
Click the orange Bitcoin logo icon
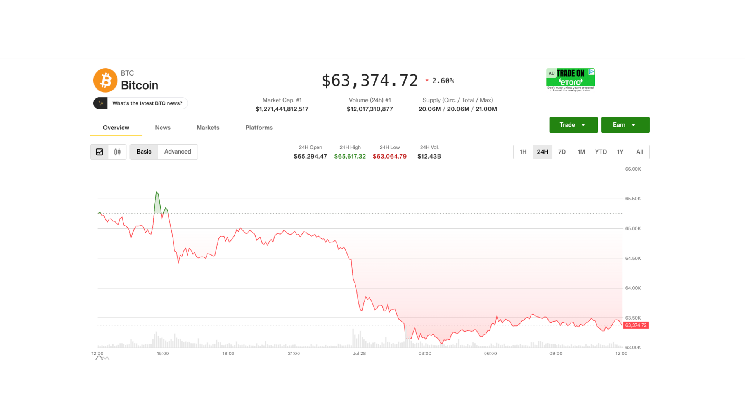click(x=105, y=80)
